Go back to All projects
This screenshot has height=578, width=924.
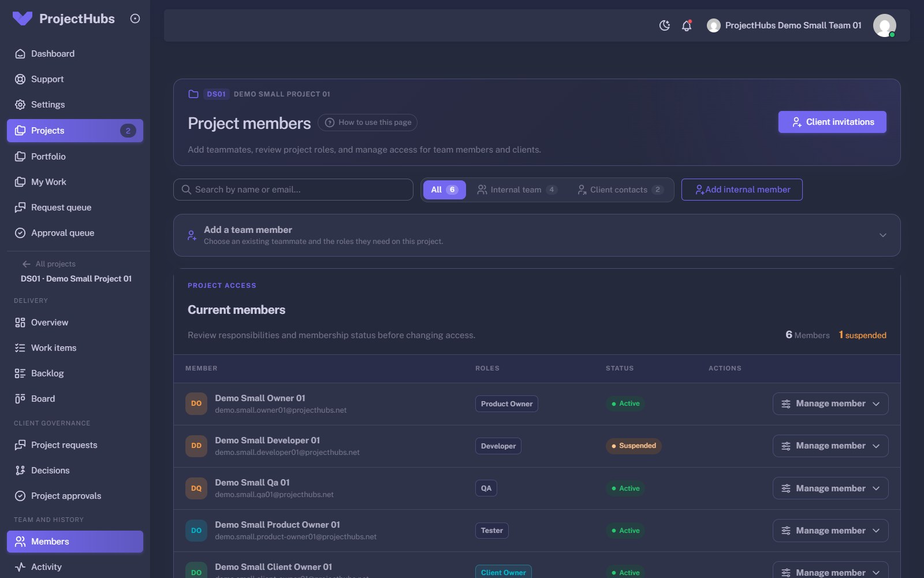tap(49, 264)
